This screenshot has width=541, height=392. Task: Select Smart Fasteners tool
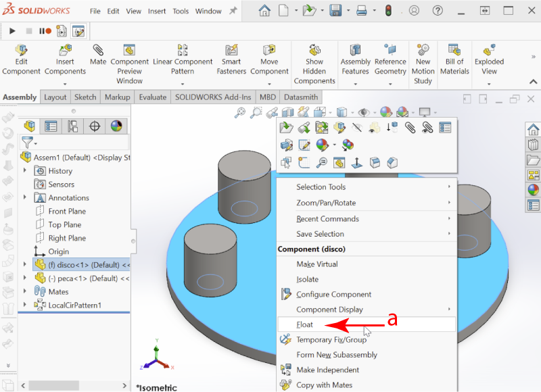click(x=231, y=59)
